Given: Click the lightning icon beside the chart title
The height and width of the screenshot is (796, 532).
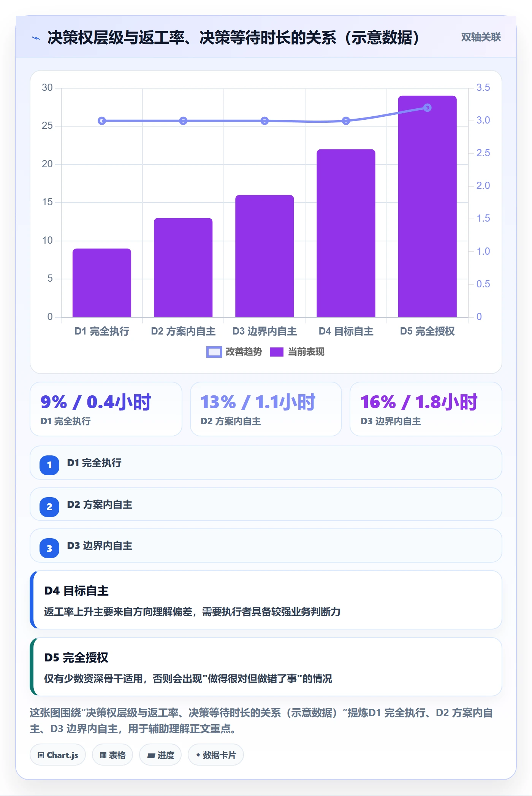Looking at the screenshot, I should 36,38.
